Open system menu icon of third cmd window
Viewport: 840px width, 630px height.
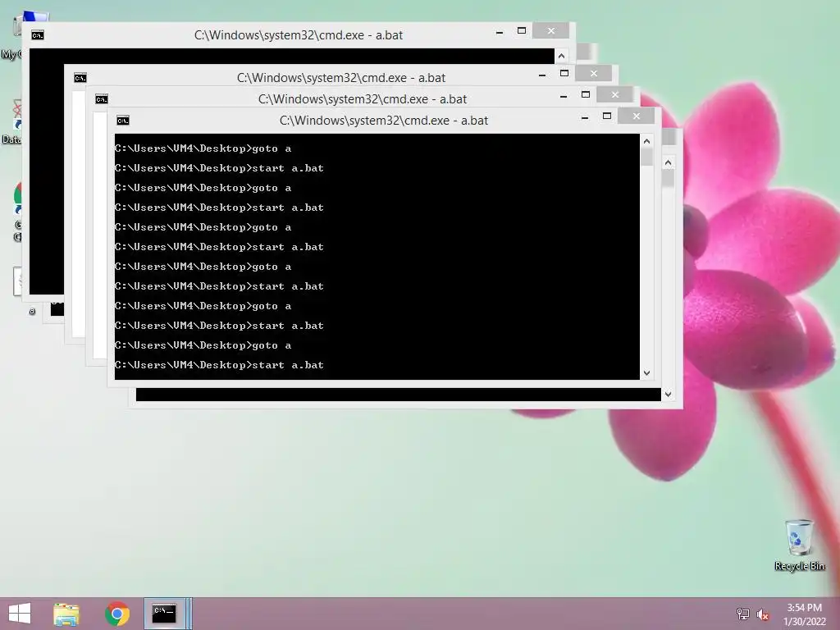tap(80, 78)
